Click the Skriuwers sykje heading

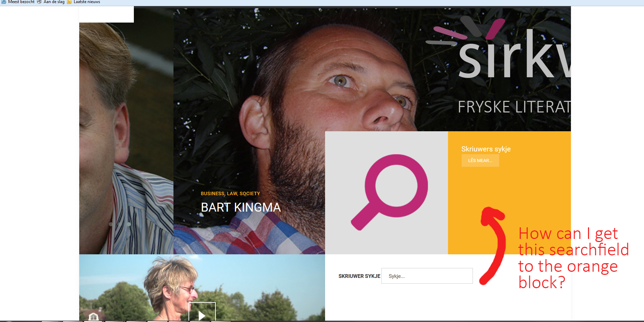486,149
